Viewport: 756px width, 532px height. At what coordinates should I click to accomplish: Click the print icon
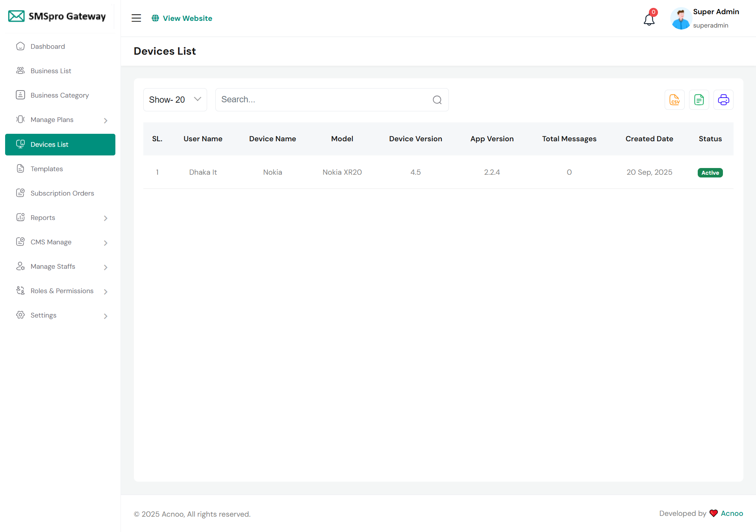[723, 100]
